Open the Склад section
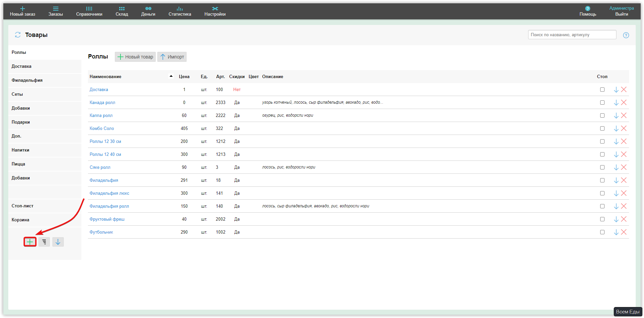The width and height of the screenshot is (644, 318). point(122,11)
